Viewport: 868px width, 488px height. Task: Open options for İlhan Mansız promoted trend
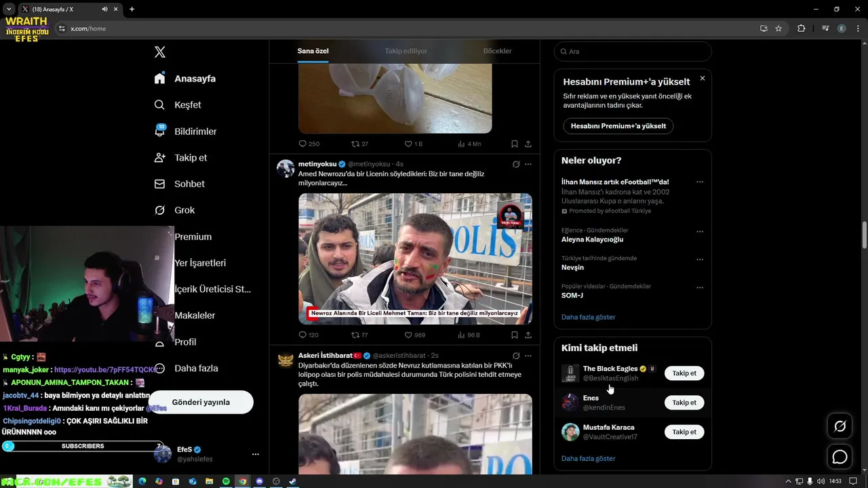point(700,182)
